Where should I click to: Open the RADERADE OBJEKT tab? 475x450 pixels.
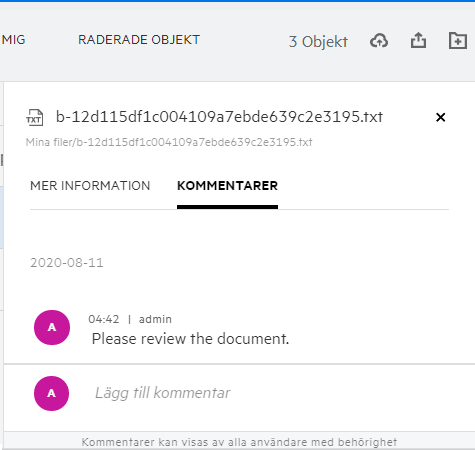[139, 40]
